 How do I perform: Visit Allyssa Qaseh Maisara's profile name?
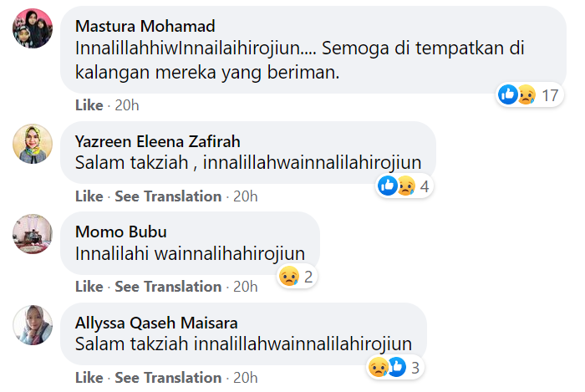pyautogui.click(x=156, y=321)
